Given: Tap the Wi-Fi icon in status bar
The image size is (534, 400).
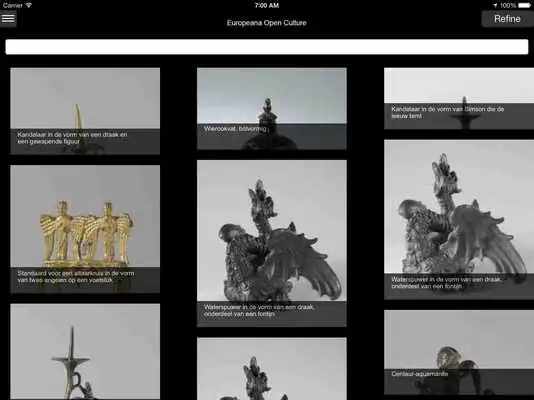Looking at the screenshot, I should coord(29,5).
